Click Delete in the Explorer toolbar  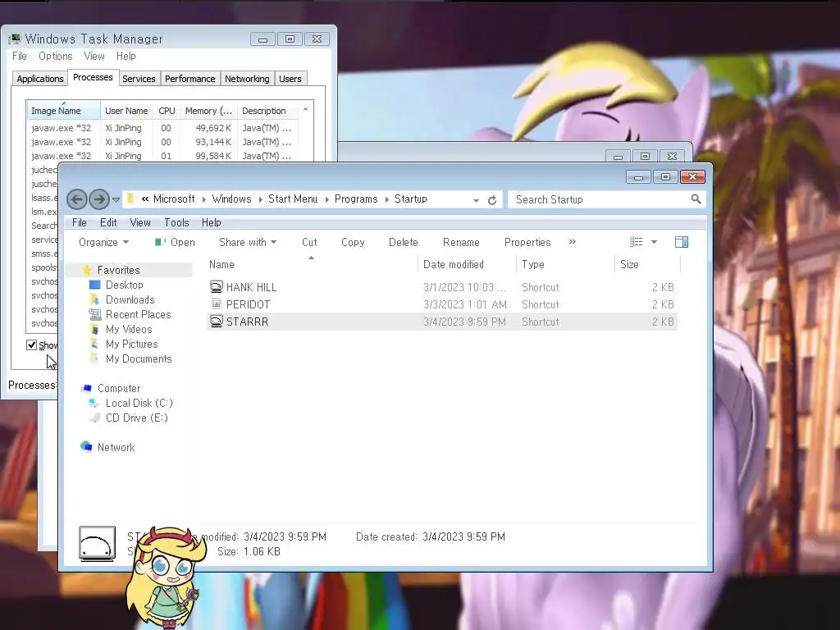click(x=403, y=242)
